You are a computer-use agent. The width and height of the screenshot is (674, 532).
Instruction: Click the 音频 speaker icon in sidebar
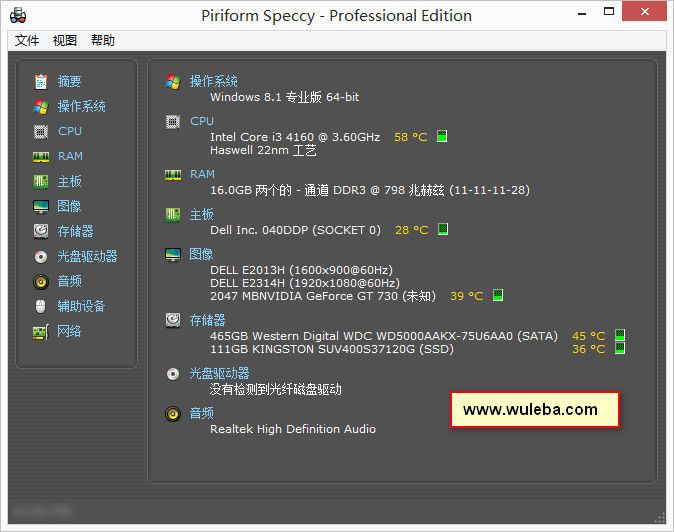41,282
